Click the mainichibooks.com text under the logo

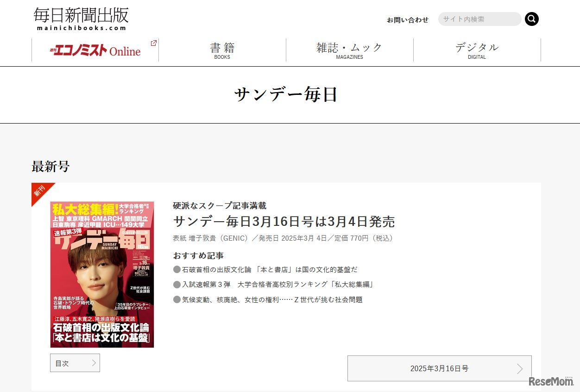pos(82,28)
